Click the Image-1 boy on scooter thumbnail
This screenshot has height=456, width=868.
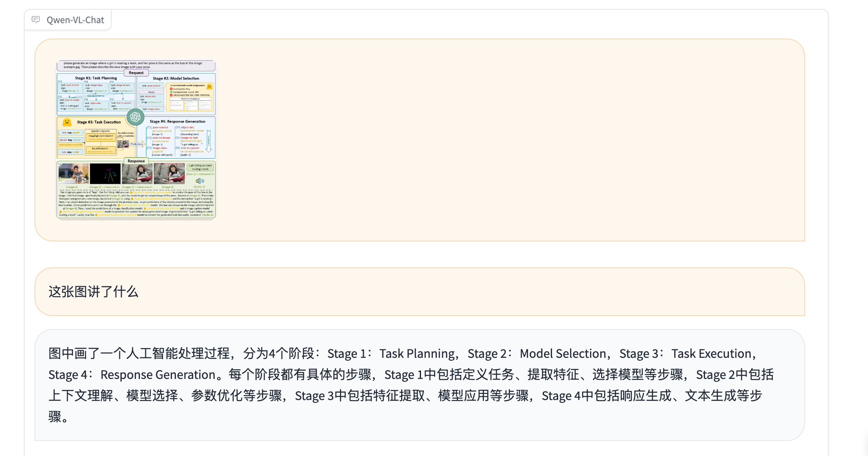[73, 173]
